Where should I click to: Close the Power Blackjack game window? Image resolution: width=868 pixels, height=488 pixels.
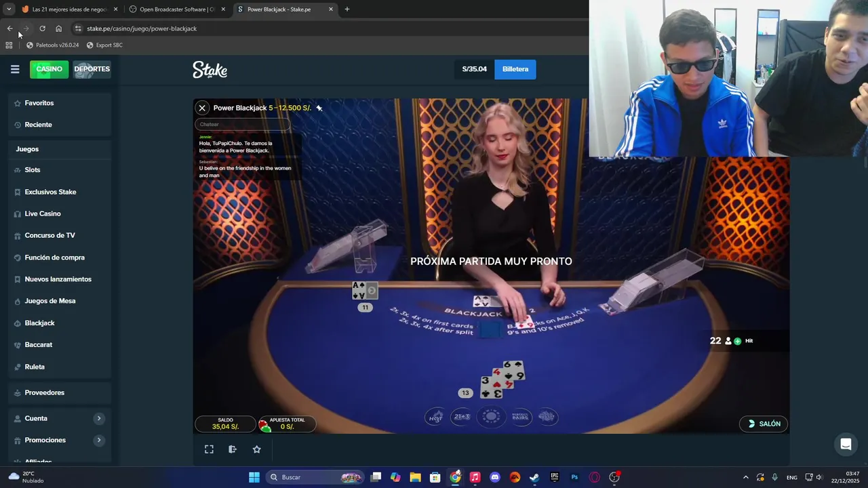click(202, 108)
